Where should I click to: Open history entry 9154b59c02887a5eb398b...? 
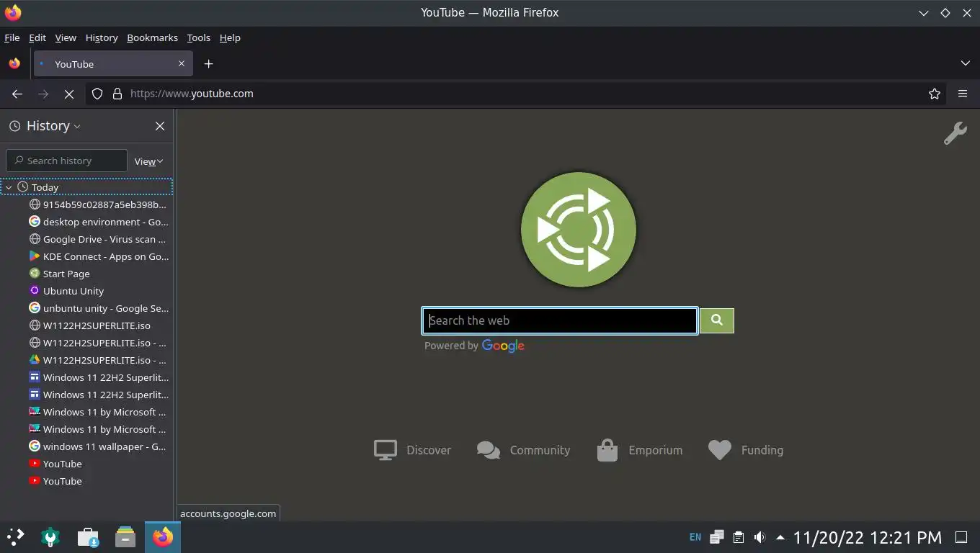coord(98,204)
